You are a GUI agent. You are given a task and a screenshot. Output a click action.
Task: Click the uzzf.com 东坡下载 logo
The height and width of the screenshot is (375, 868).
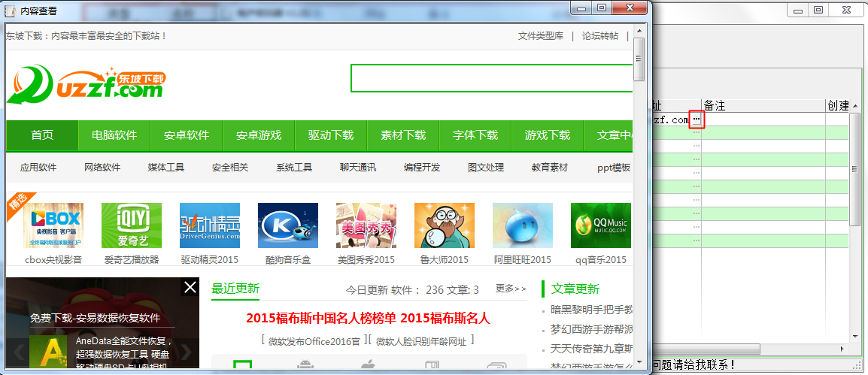[86, 85]
